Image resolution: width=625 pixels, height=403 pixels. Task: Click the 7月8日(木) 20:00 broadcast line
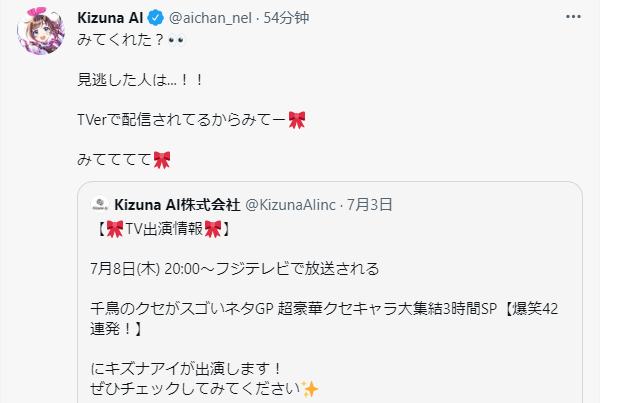(x=229, y=269)
